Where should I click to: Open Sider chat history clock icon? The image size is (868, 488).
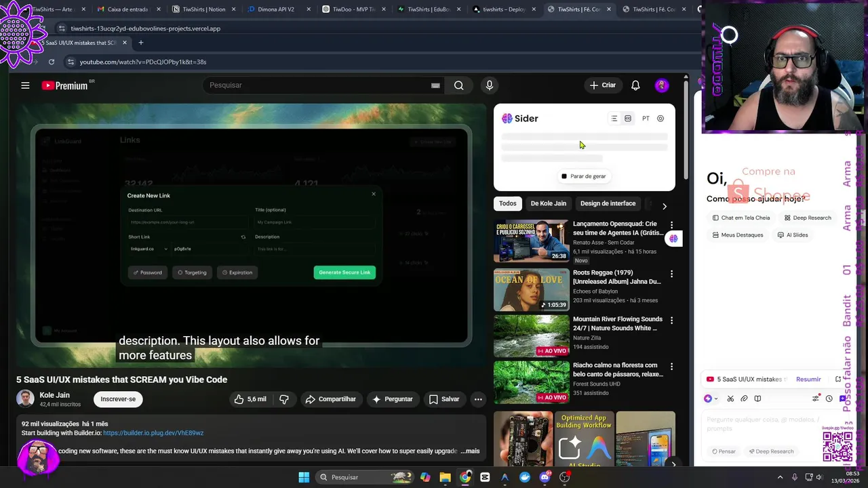[829, 399]
